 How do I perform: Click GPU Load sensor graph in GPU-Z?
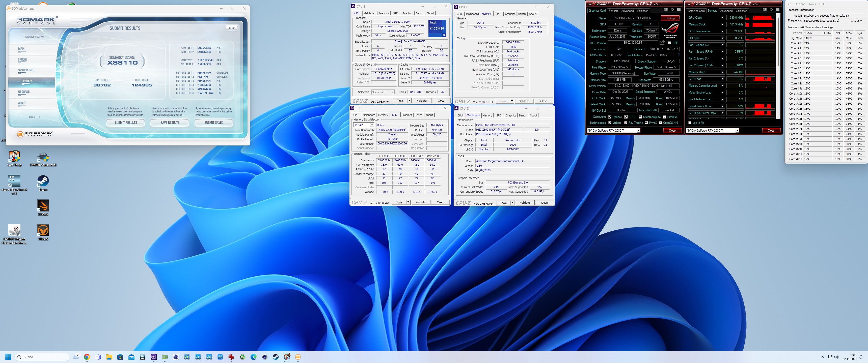point(760,79)
